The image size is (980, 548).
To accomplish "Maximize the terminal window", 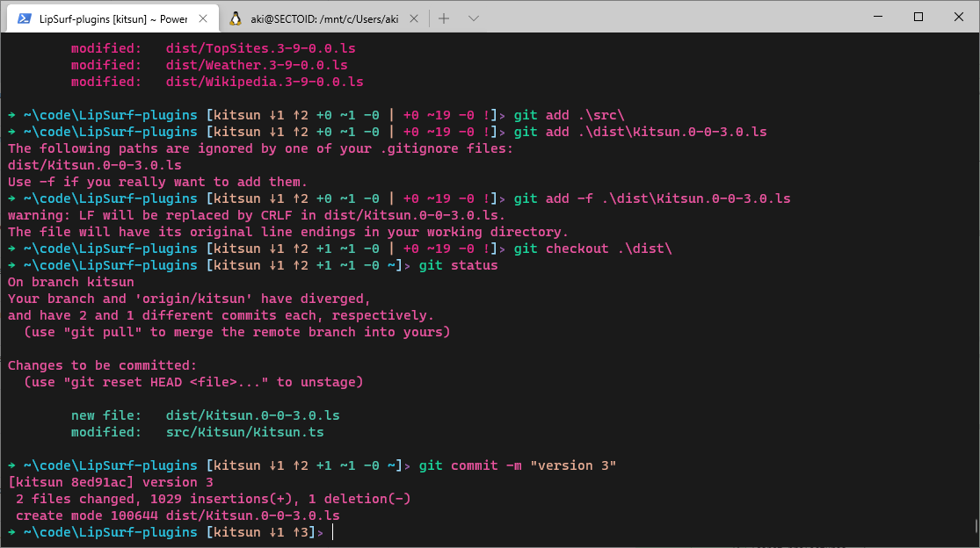I will coord(918,17).
